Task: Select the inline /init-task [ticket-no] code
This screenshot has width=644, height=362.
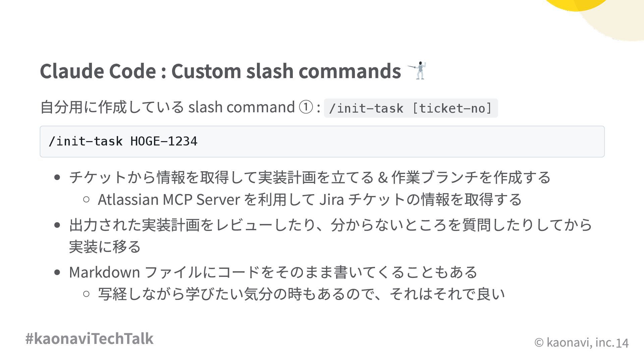Action: pos(411,108)
